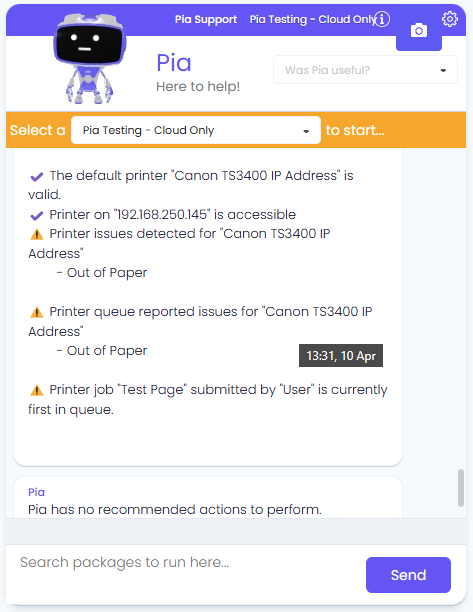Image resolution: width=473 pixels, height=612 pixels.
Task: Expand the Pia Testing - Cloud Only selector
Action: coord(196,130)
